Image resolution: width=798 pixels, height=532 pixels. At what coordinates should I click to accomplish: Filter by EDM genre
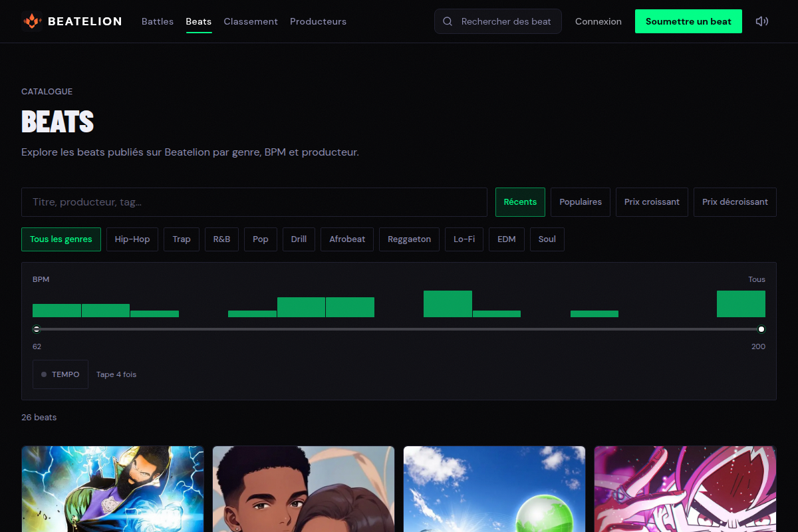click(507, 239)
